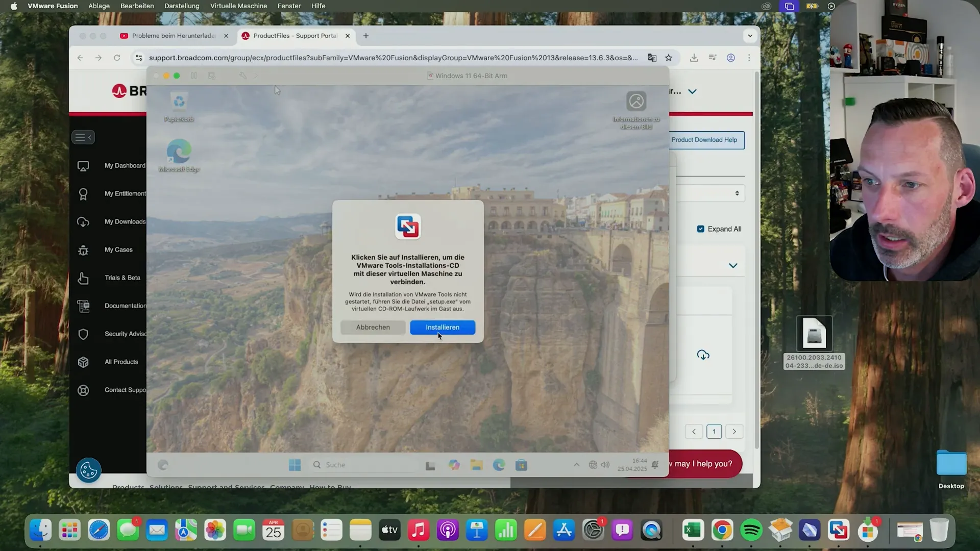
Task: Open the Microsoft Edge desktop shortcut
Action: click(x=179, y=156)
